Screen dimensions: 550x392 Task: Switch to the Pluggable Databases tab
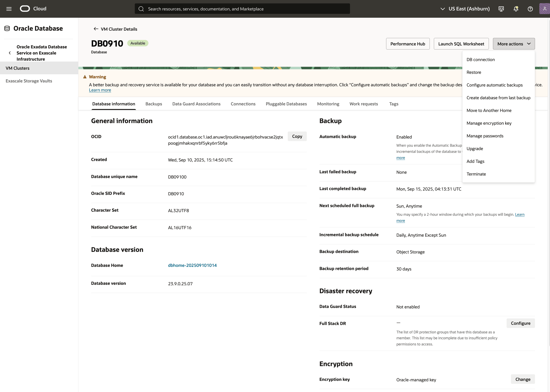pos(286,104)
